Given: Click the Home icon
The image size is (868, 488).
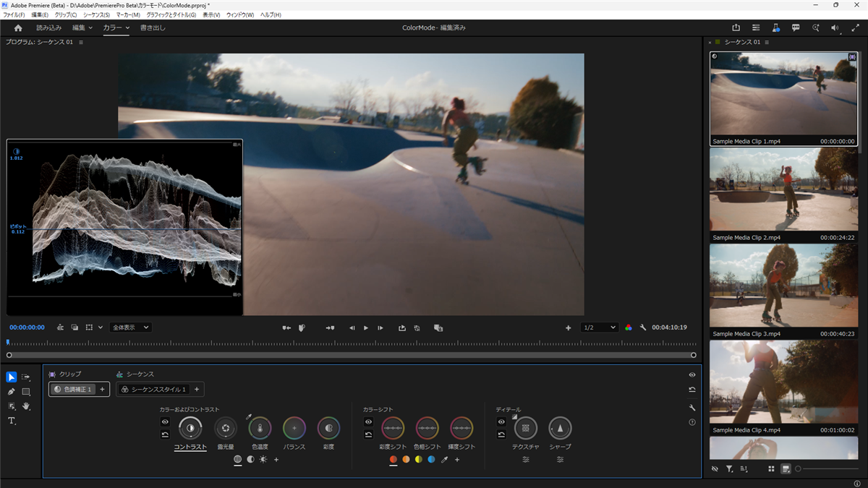Looking at the screenshot, I should tap(18, 28).
